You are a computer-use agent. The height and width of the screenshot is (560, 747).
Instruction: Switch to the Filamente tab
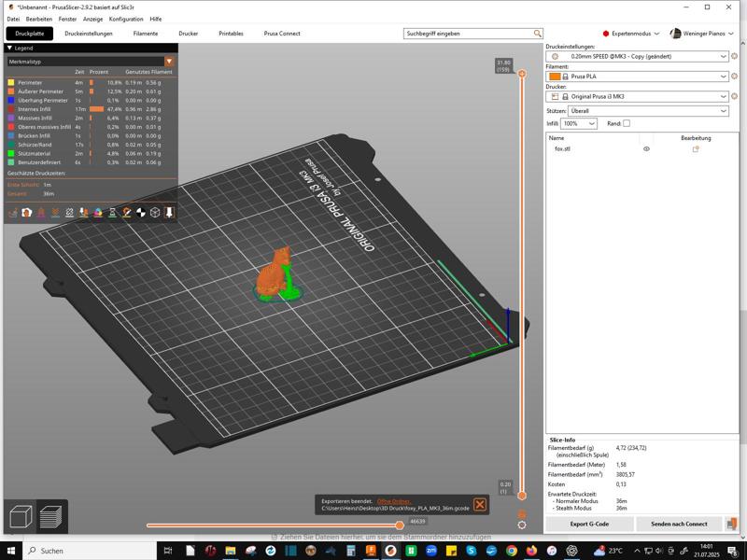(146, 34)
